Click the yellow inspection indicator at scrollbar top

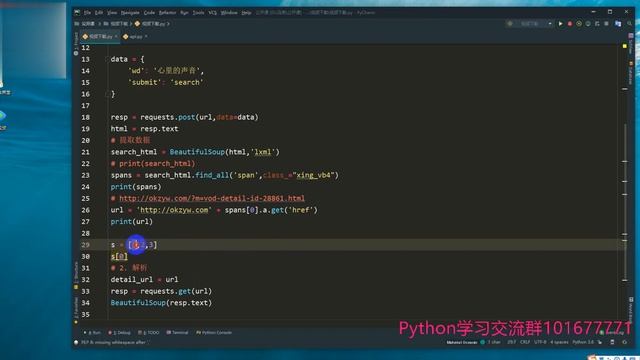[x=624, y=46]
